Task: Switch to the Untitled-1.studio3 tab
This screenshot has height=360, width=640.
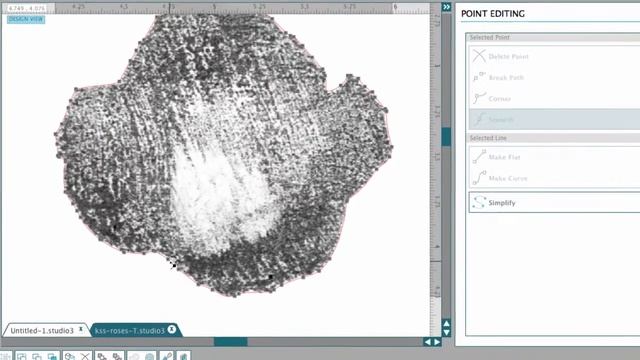Action: tap(42, 330)
